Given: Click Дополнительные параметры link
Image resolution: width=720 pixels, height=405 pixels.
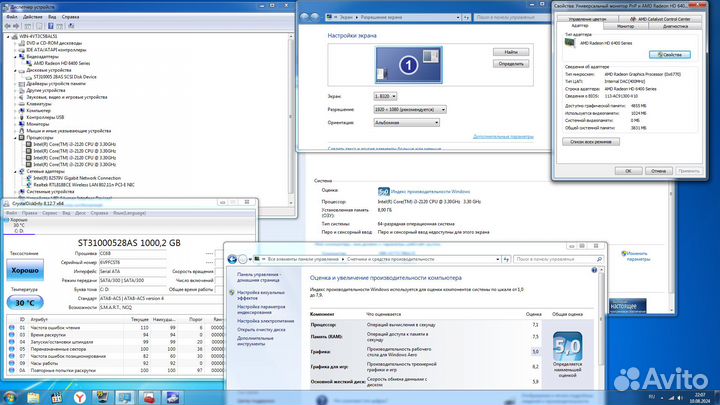Looking at the screenshot, I should pos(503,136).
